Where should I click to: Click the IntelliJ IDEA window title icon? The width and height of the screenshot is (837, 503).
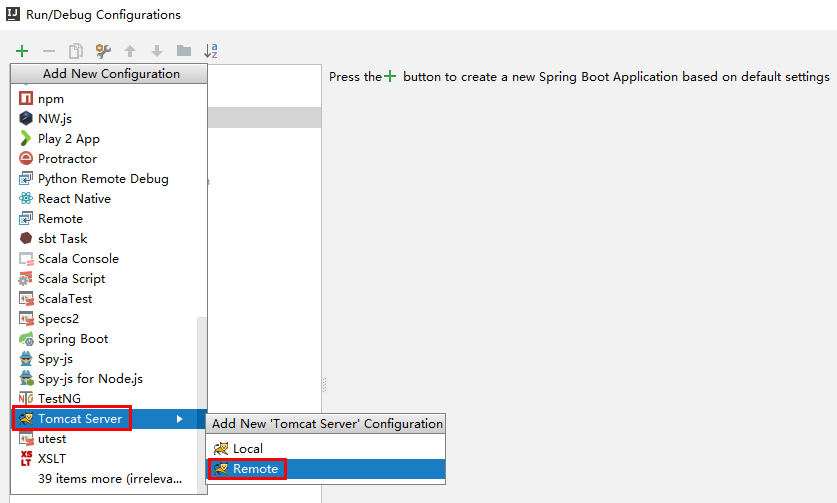(13, 14)
